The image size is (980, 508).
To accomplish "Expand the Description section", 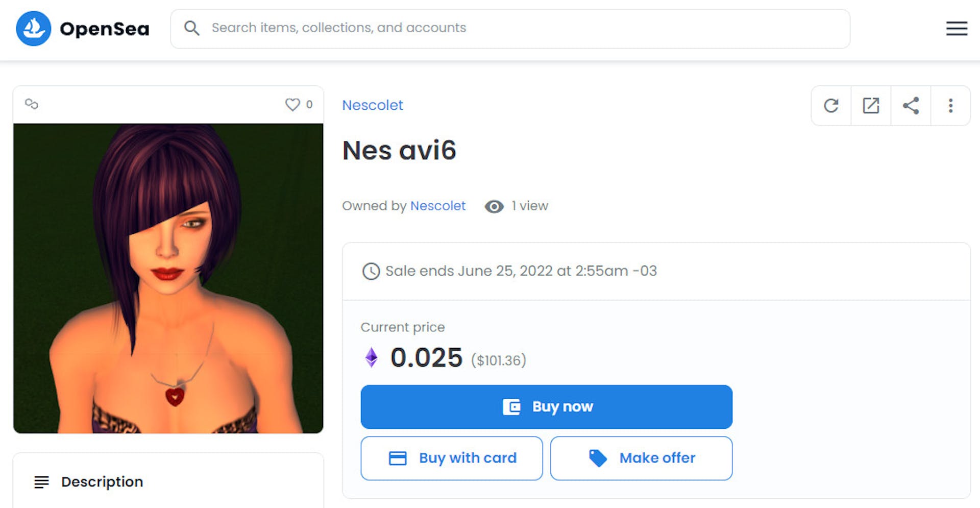I will (102, 481).
